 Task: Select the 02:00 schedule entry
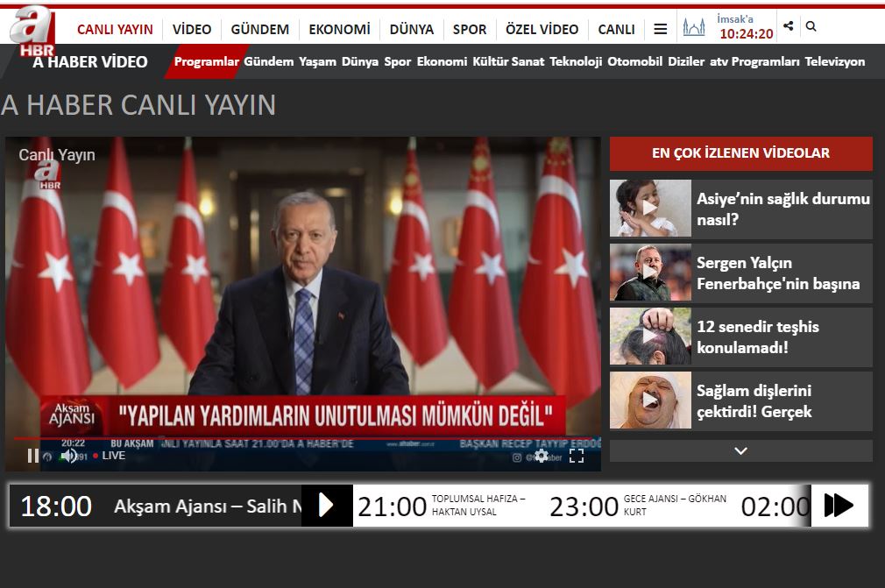[775, 507]
